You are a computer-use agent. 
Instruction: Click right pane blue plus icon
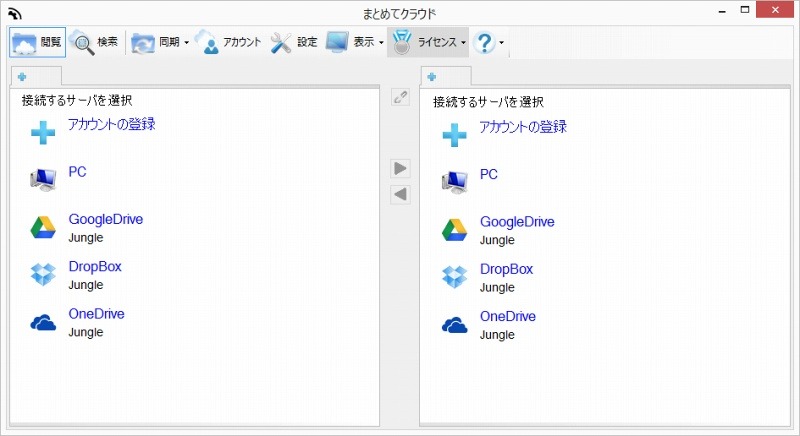click(454, 135)
